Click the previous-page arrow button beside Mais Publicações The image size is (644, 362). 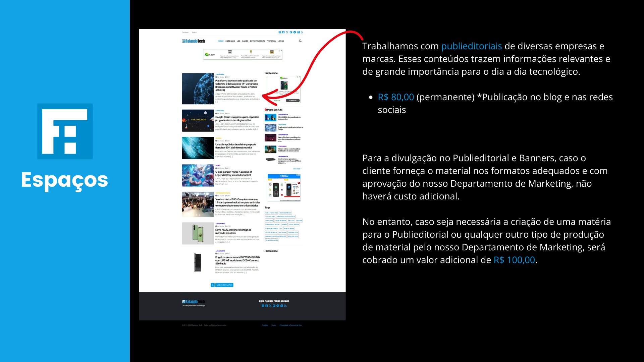click(x=213, y=285)
